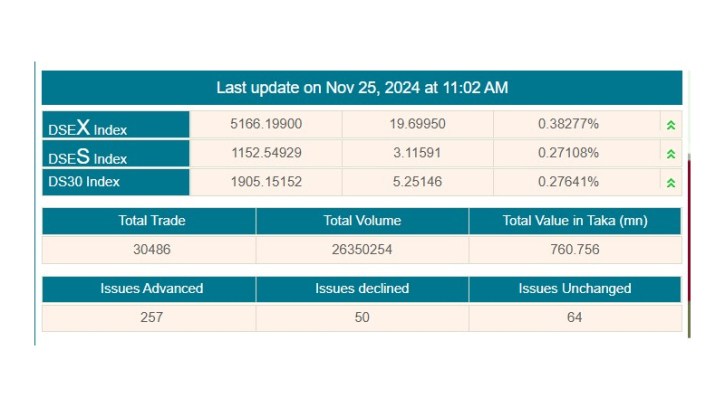Screen dimensions: 725x407
Task: Click the advanced issues count 257
Action: 152,317
